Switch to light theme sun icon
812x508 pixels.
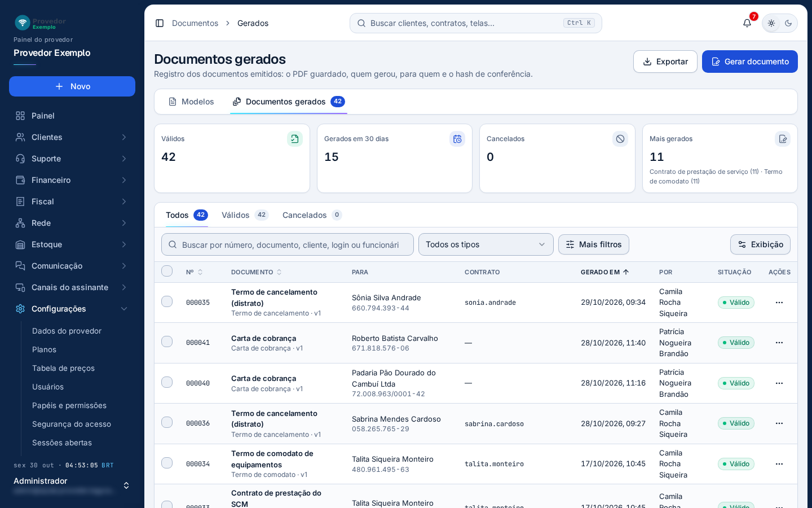pos(771,23)
